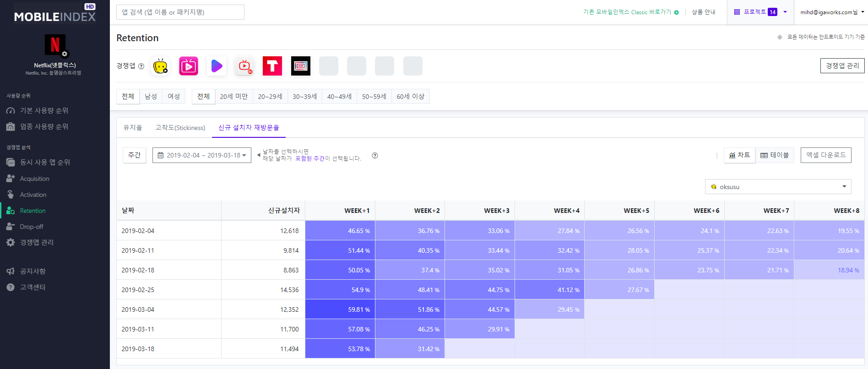
Task: Click the app search input field
Action: [x=180, y=12]
